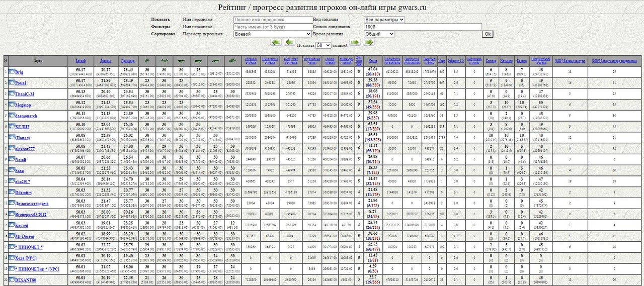Open * ПИНОЧЕТик * [NPC] profile link
644x286 pixels.
[x=38, y=268]
